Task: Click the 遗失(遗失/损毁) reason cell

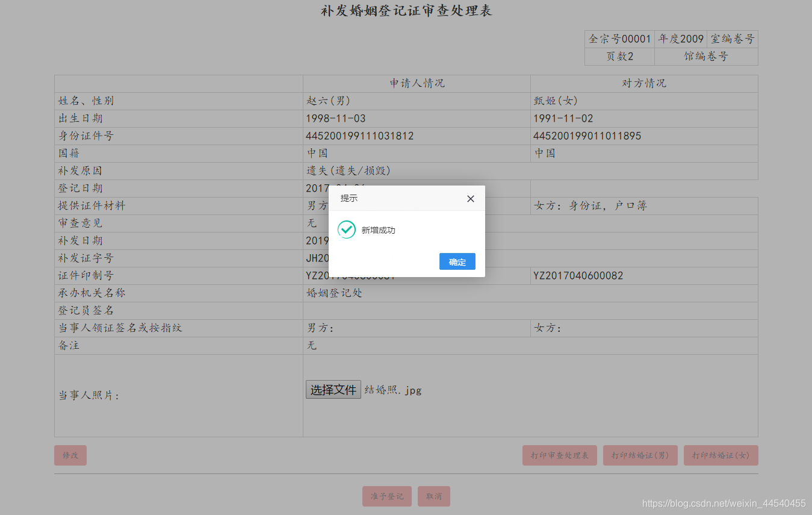Action: tap(530, 171)
